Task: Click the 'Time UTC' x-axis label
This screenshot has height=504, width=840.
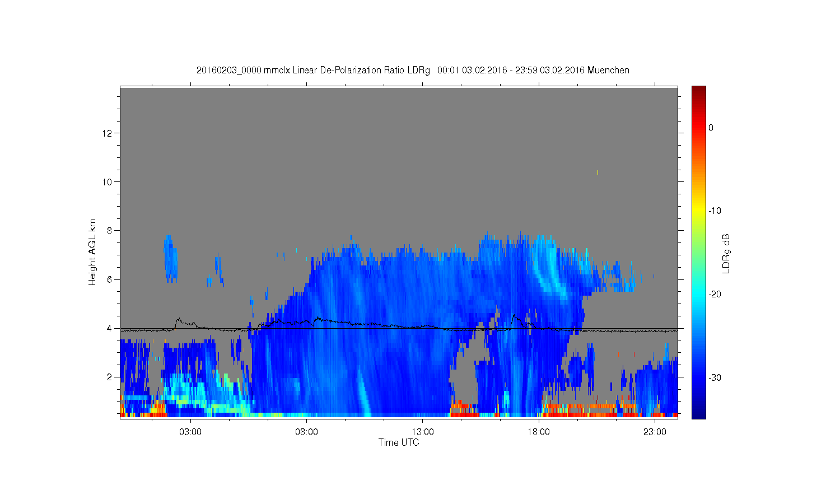Action: point(399,442)
